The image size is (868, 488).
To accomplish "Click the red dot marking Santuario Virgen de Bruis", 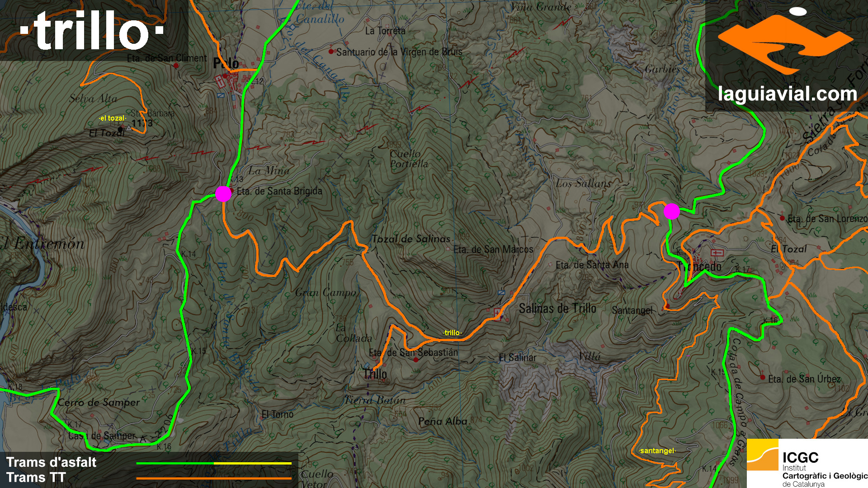I will [332, 52].
